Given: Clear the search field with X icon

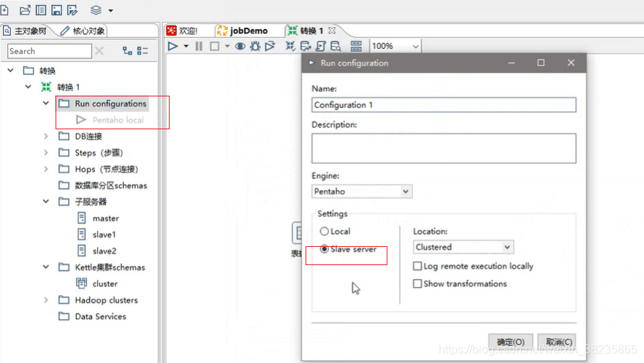Looking at the screenshot, I should [99, 51].
